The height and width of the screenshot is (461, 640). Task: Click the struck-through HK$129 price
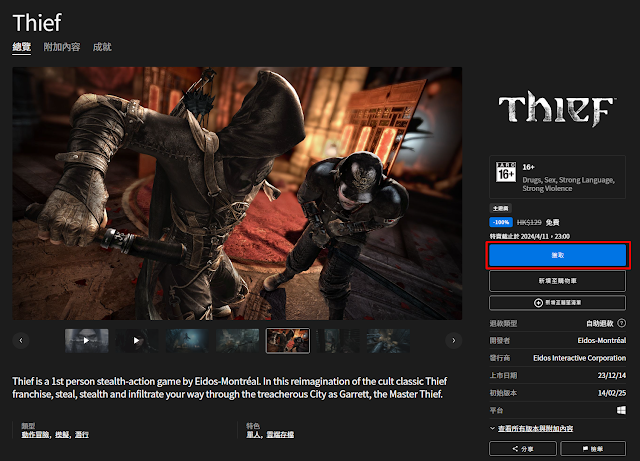point(529,222)
